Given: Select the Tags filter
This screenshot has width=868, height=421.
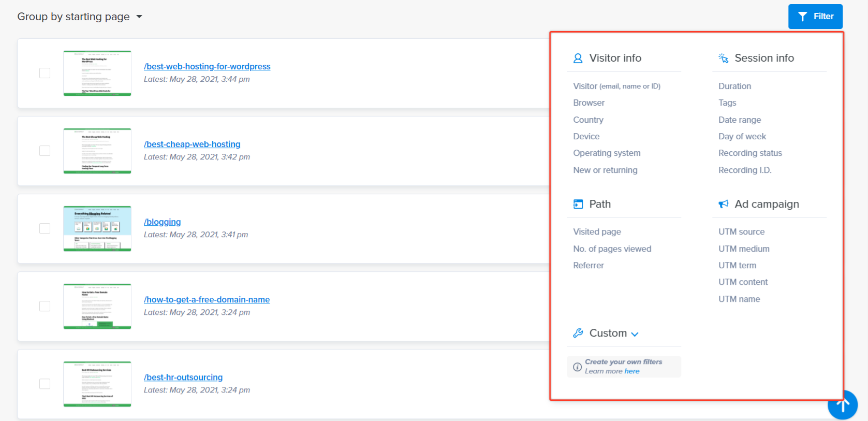Looking at the screenshot, I should point(727,103).
